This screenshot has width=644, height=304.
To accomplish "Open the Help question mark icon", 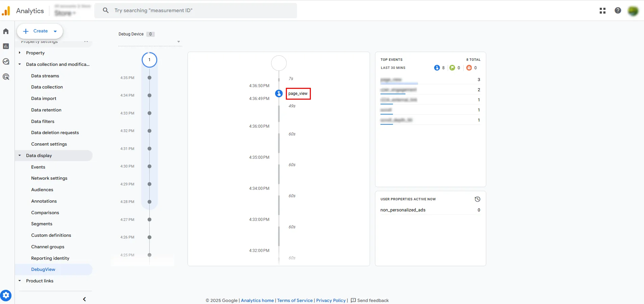I will 618,10.
